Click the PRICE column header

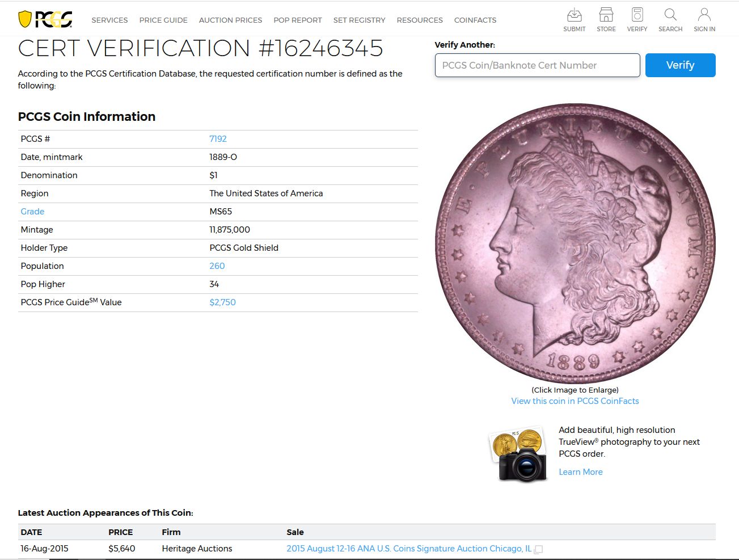[x=120, y=532]
